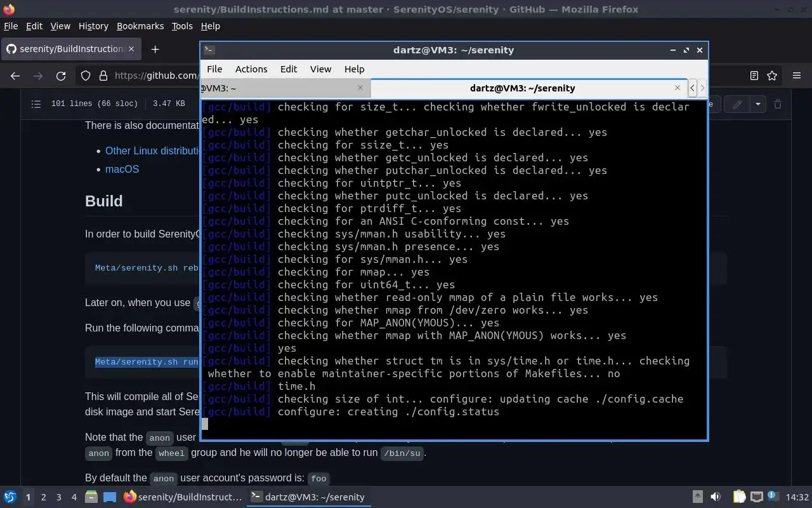The height and width of the screenshot is (508, 812).
Task: Focus Firefox from the taskbar entry
Action: pos(183,497)
